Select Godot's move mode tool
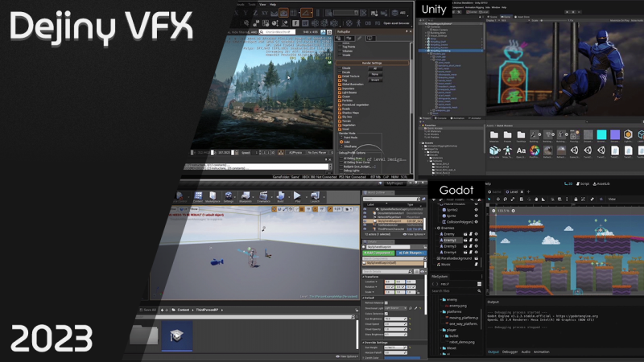 tap(497, 199)
